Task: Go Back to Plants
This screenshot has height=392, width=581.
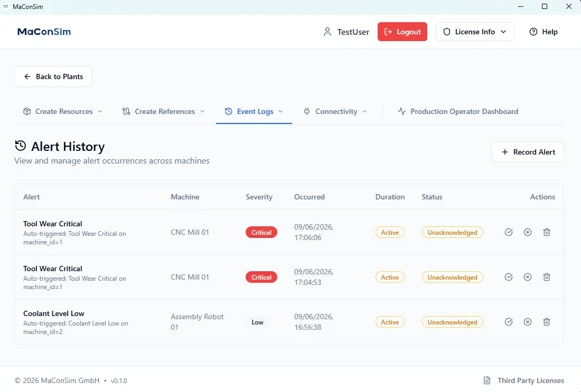Action: [53, 77]
